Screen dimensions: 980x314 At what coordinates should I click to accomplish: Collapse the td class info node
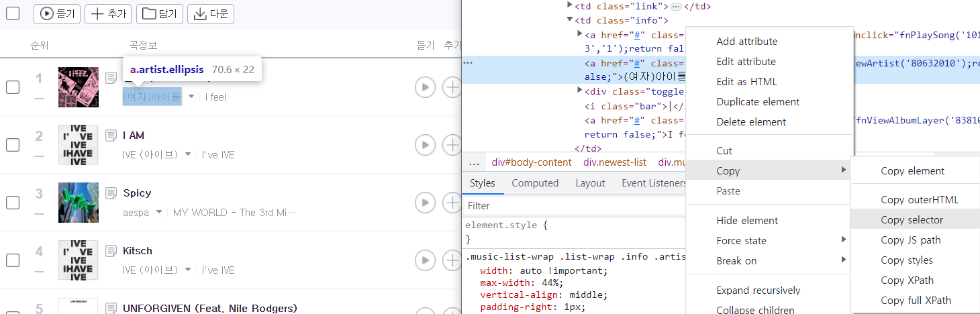[570, 20]
